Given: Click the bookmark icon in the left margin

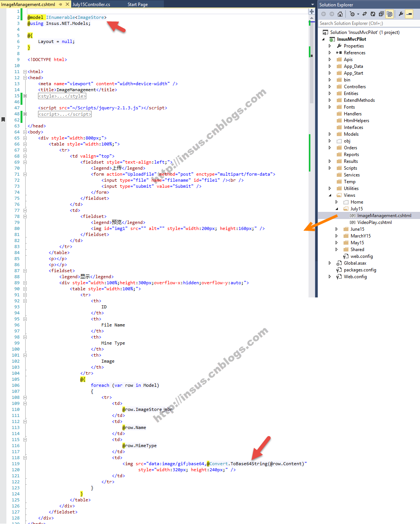Looking at the screenshot, I should coord(3,120).
